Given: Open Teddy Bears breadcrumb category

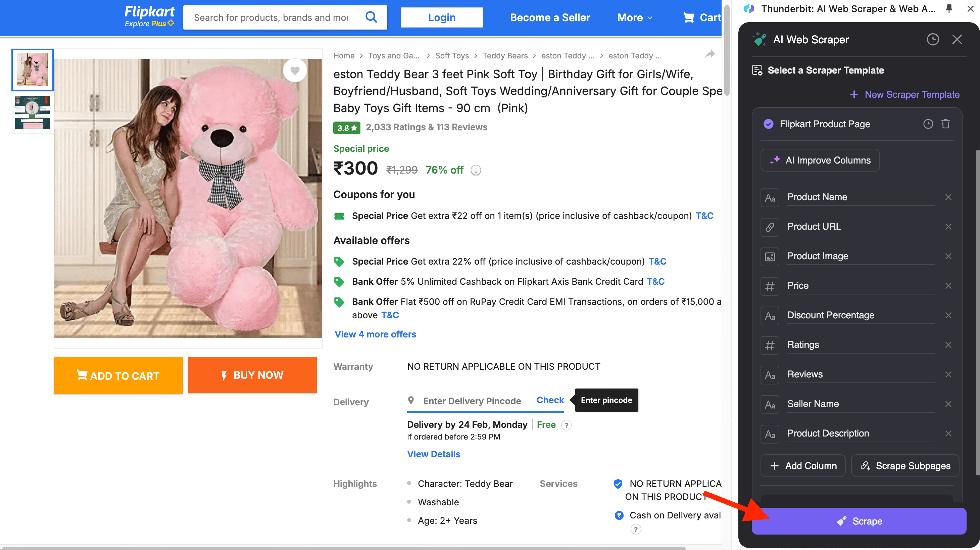Looking at the screenshot, I should click(x=505, y=56).
